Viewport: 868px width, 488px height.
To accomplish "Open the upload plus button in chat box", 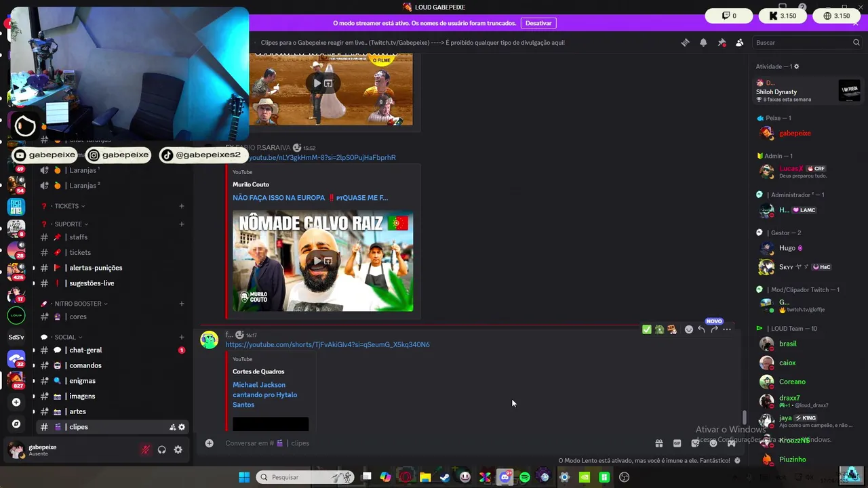I will pos(210,443).
